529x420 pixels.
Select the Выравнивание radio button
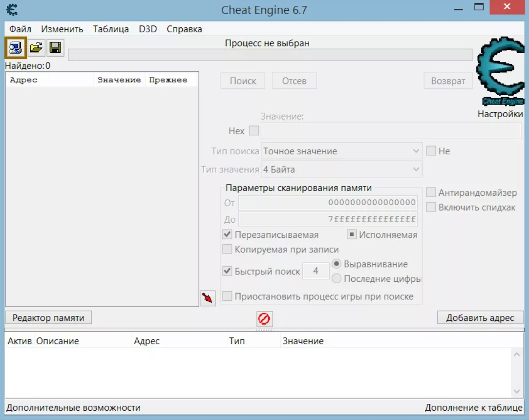click(x=337, y=264)
